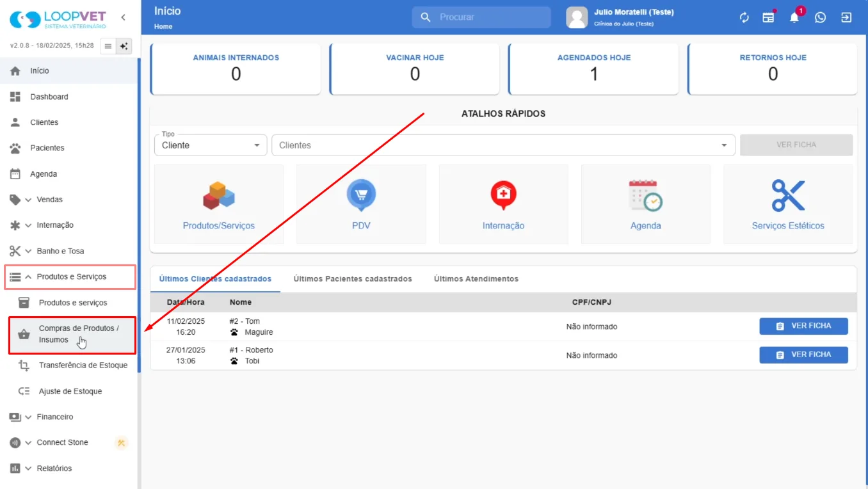The height and width of the screenshot is (489, 868).
Task: Expand the Relatórios menu
Action: coord(69,469)
